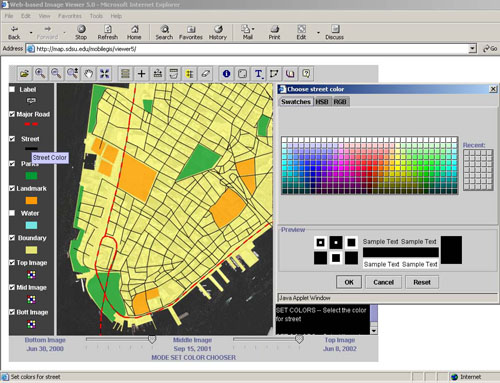
Task: Toggle the Boundary layer checkbox
Action: 12,238
